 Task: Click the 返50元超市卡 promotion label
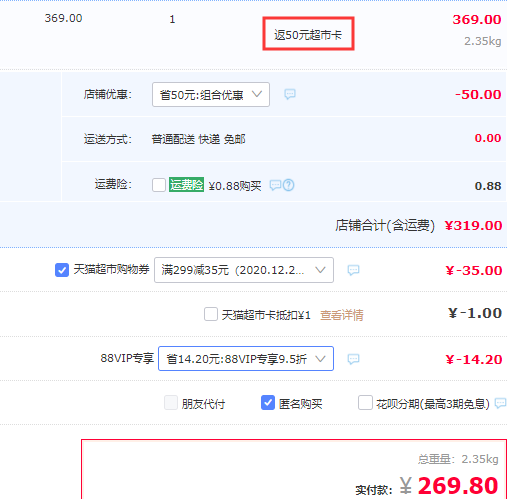tap(308, 34)
